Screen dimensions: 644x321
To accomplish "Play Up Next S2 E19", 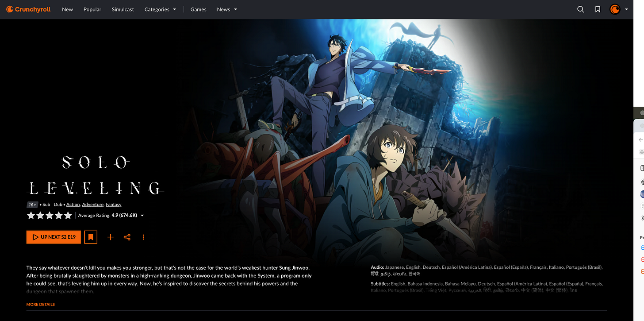I will point(54,237).
